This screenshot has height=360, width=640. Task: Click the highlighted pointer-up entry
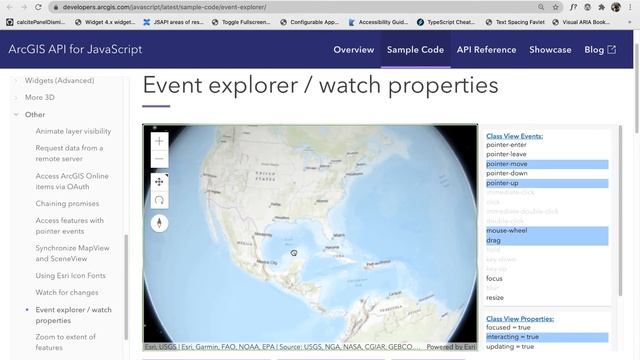pos(547,183)
